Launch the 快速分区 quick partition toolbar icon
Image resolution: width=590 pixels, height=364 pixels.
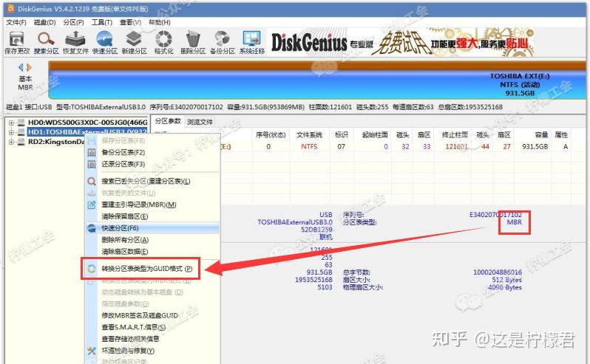coord(104,42)
